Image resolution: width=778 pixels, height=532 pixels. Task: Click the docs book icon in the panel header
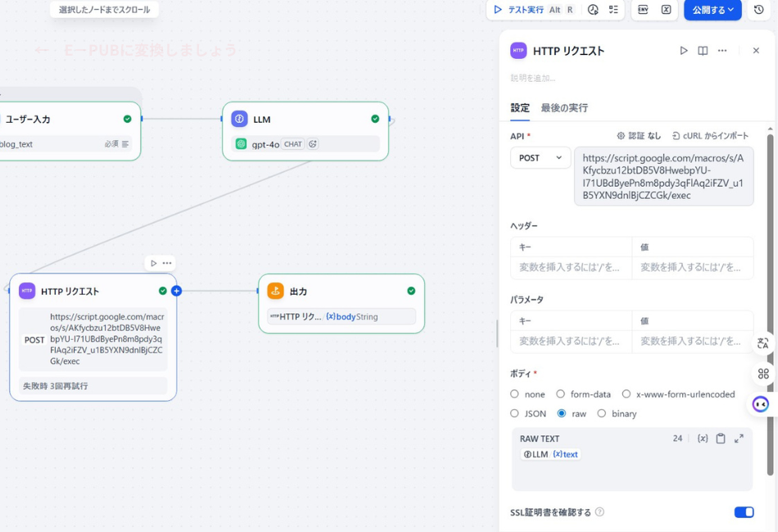(x=703, y=50)
